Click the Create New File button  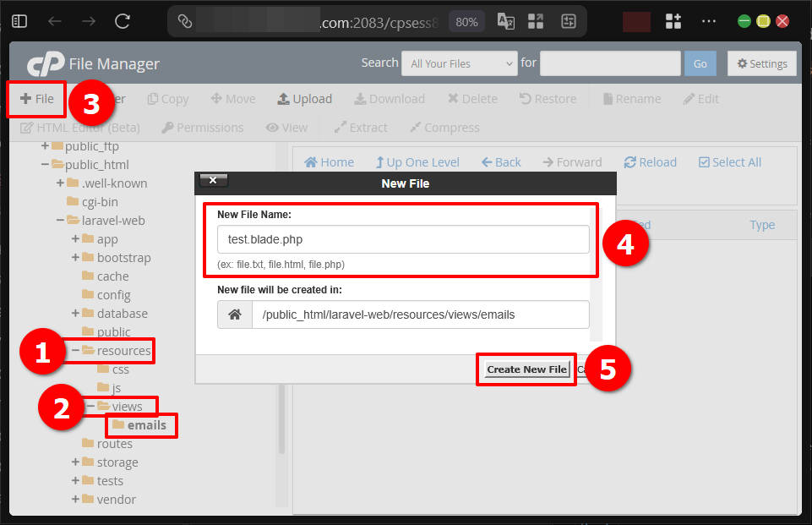point(526,369)
